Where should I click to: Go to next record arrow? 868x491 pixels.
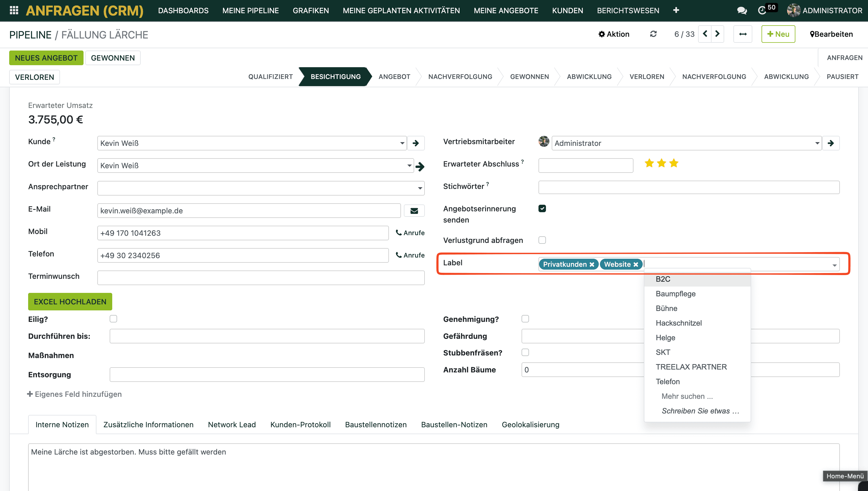(717, 34)
